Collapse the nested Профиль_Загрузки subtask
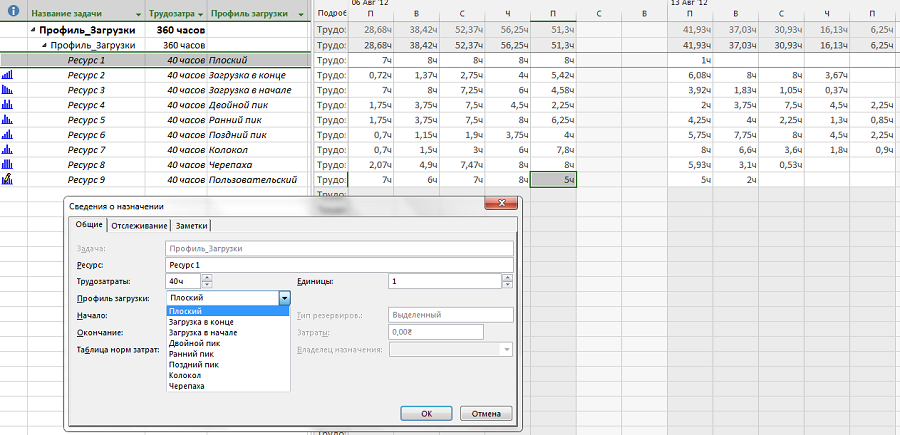The image size is (900, 435). [x=45, y=45]
